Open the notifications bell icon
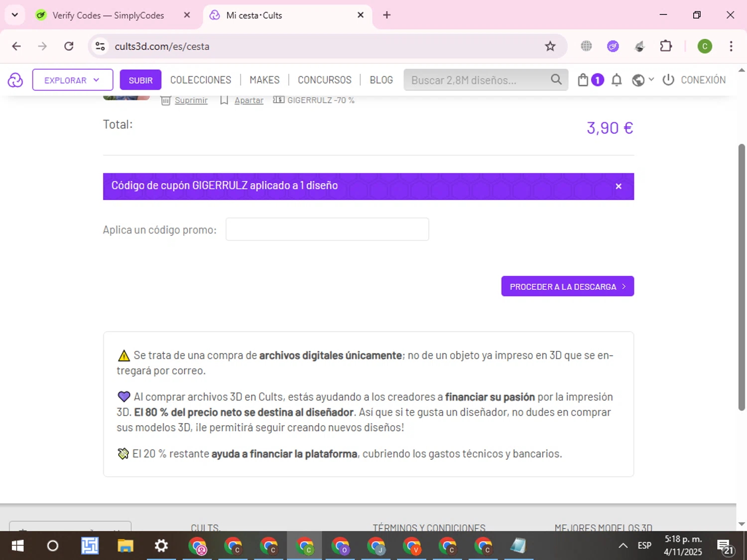 click(x=617, y=80)
